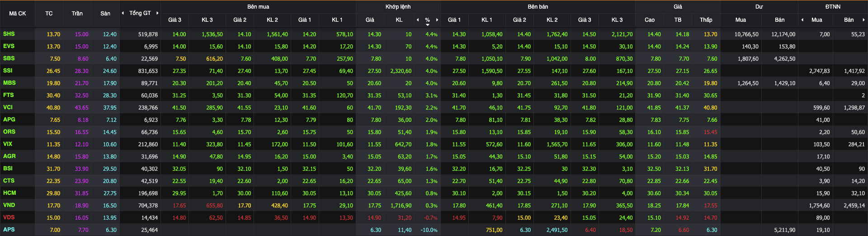Click VDS percent change -0.7%
Image resolution: width=868 pixels, height=236 pixels.
point(431,218)
